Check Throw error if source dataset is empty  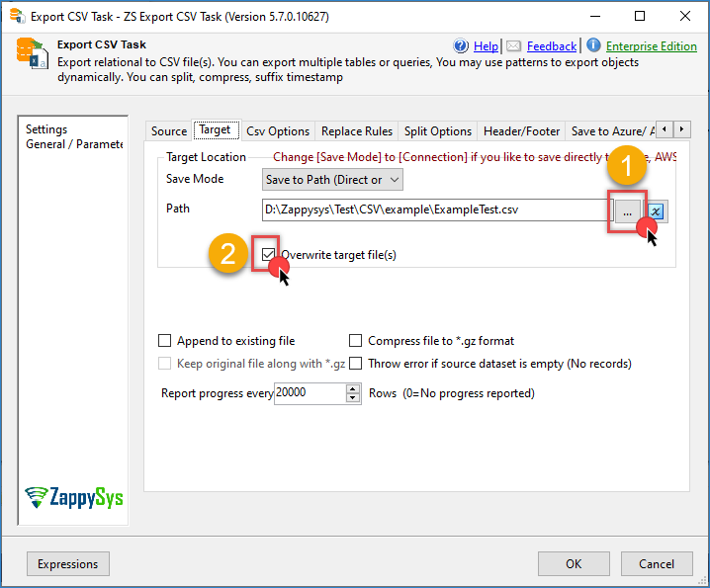[x=355, y=363]
